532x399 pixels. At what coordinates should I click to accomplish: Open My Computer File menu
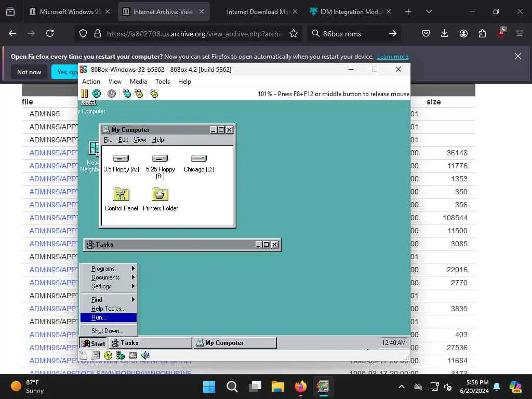click(108, 140)
